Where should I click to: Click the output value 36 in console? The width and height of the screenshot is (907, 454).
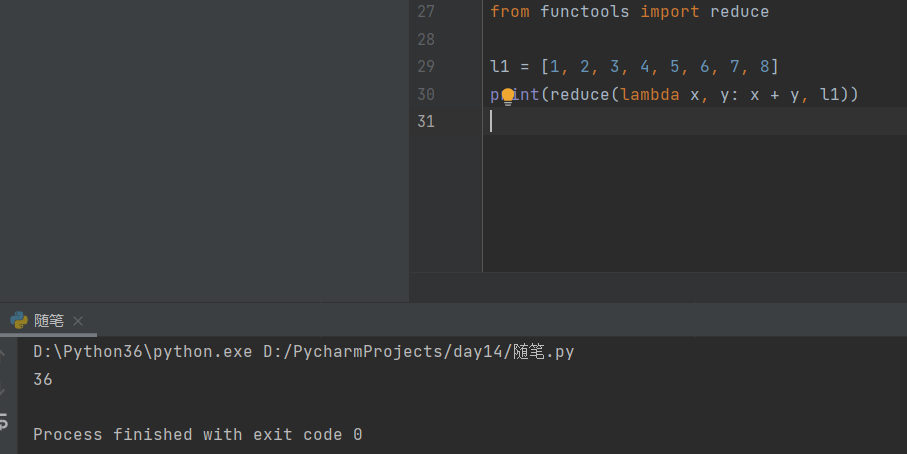click(43, 380)
